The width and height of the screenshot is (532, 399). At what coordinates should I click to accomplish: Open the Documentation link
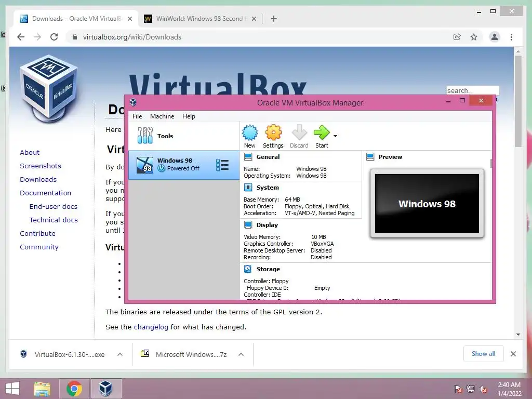click(x=46, y=193)
